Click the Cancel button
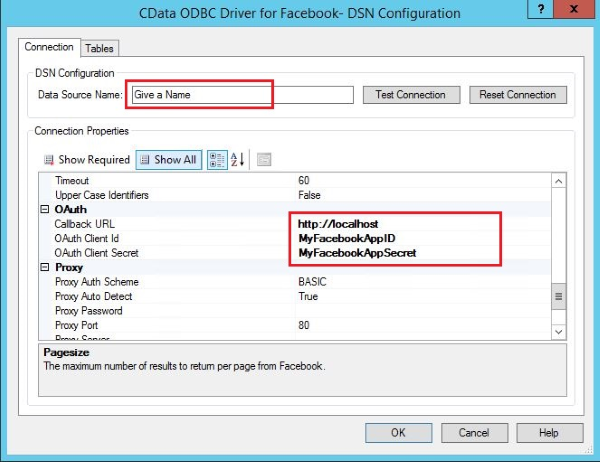This screenshot has width=600, height=462. [x=473, y=433]
